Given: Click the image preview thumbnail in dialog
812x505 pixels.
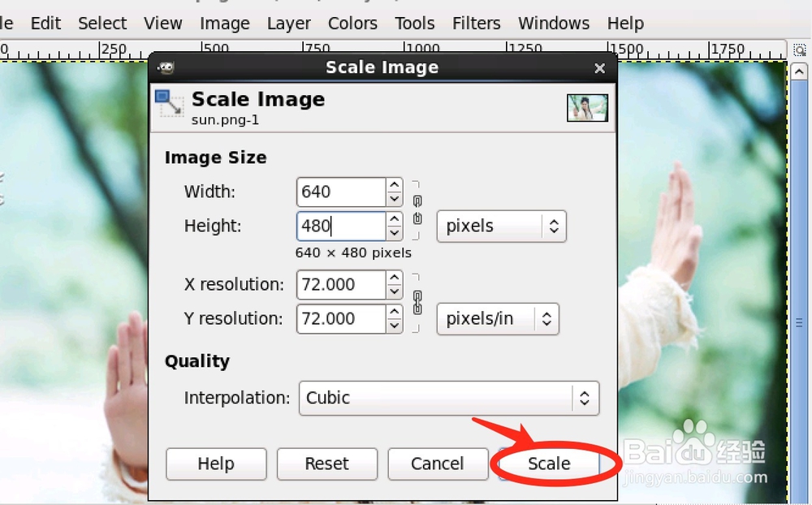Looking at the screenshot, I should pos(587,107).
